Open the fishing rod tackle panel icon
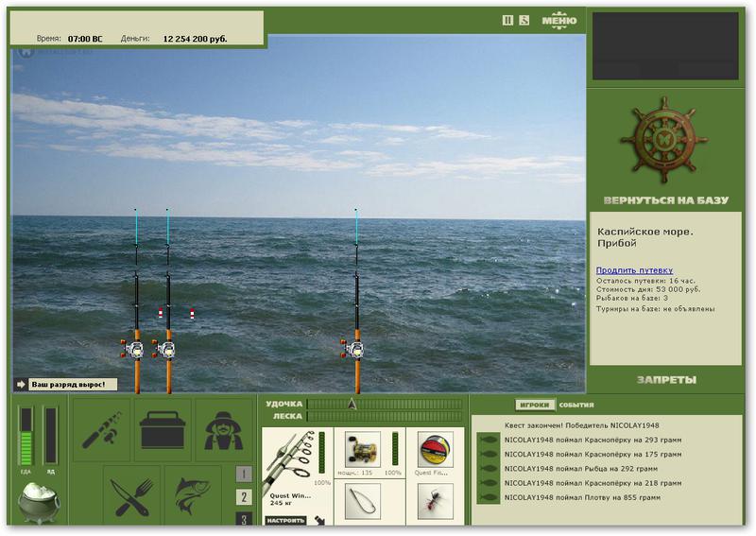 tap(102, 430)
